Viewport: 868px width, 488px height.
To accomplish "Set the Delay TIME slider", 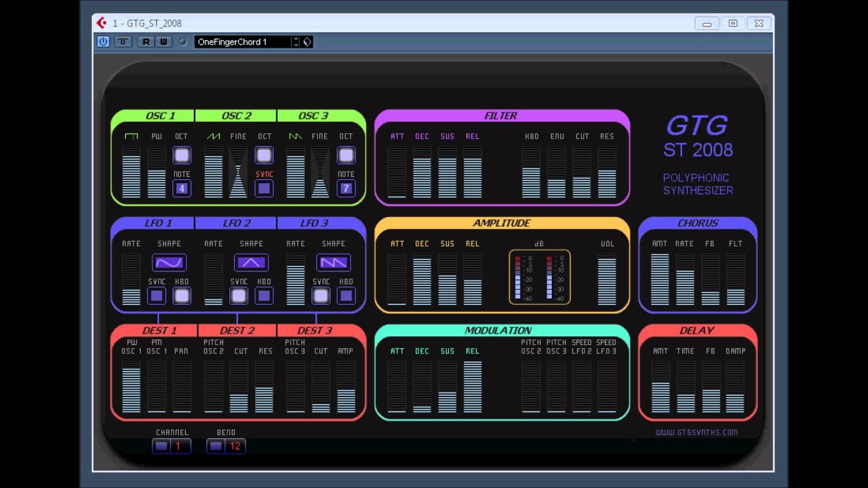I will pyautogui.click(x=686, y=386).
